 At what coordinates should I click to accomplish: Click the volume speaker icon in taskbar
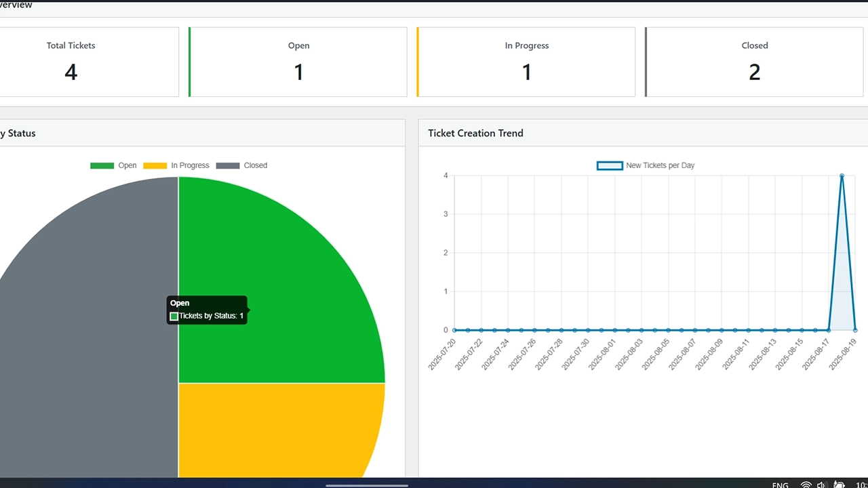point(821,484)
